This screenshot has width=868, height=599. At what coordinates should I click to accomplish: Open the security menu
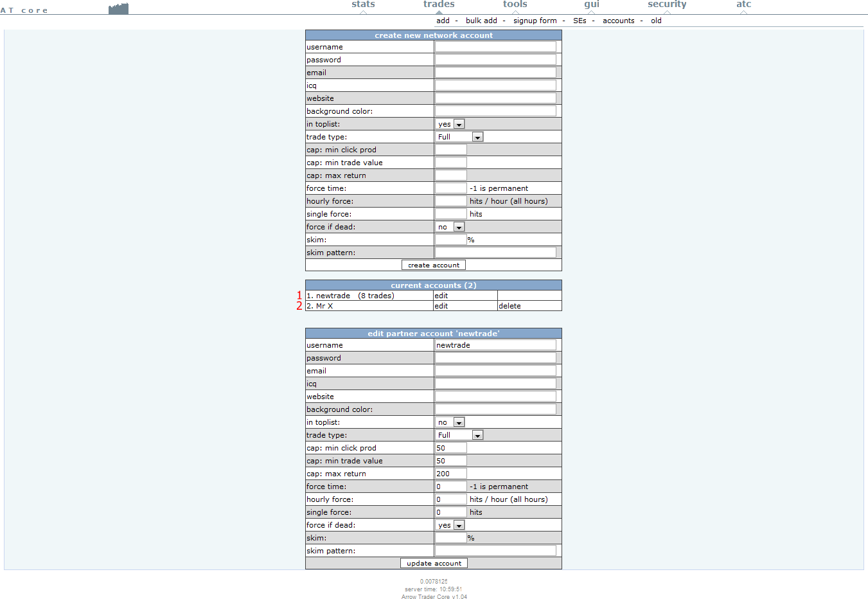667,4
